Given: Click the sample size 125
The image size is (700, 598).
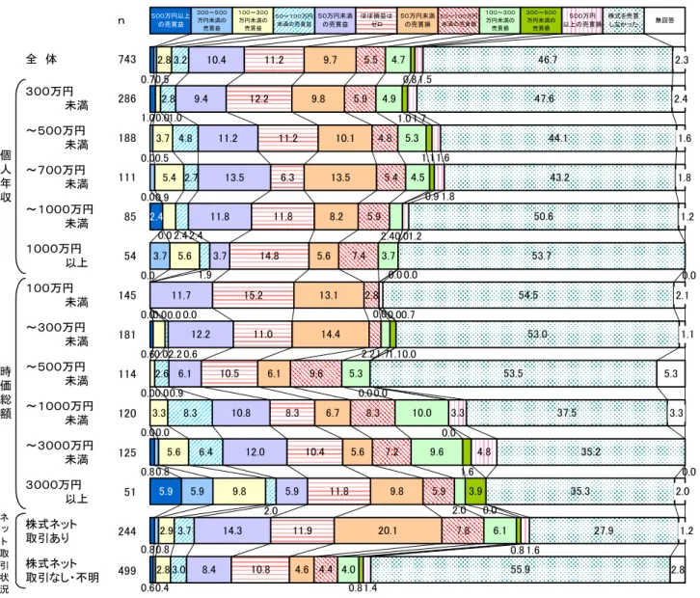Looking at the screenshot, I should 127,452.
